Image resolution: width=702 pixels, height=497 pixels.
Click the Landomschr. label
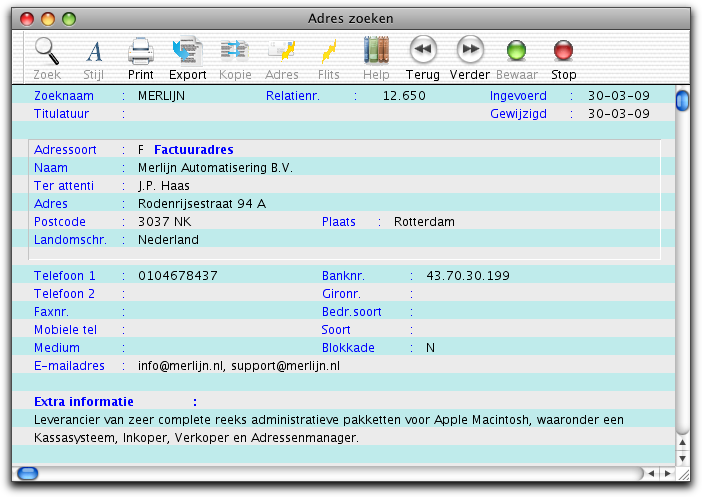70,240
